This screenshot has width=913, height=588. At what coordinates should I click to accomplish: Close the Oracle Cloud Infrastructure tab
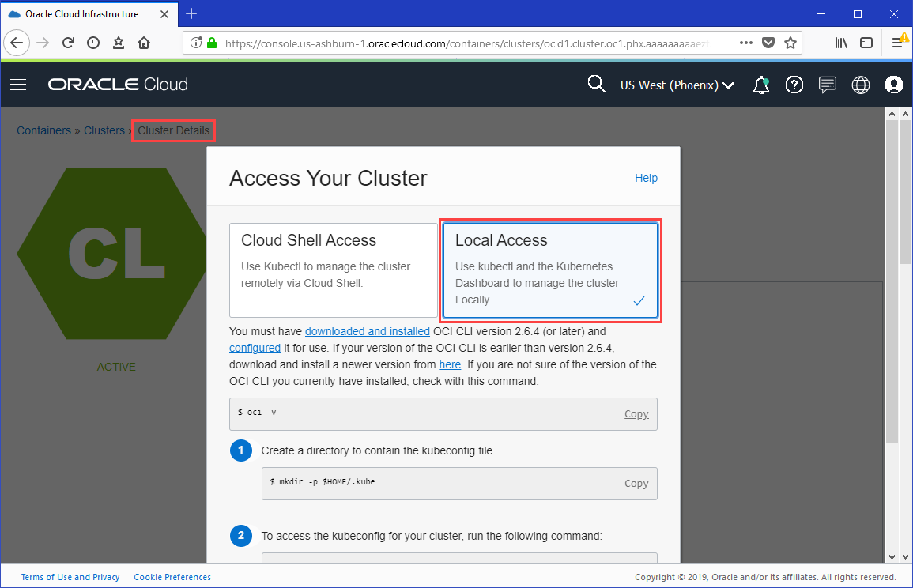tap(164, 14)
